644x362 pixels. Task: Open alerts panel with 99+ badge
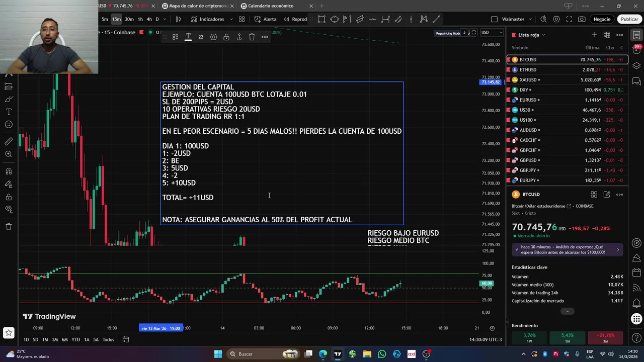[636, 50]
